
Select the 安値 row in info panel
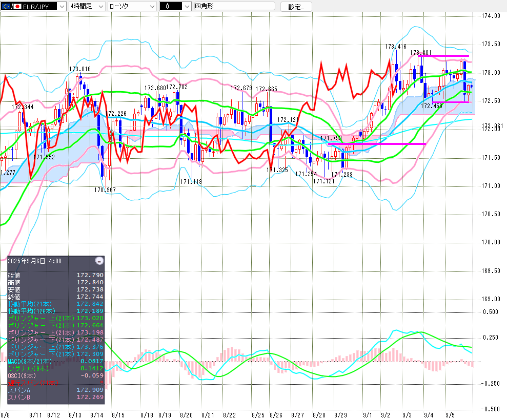coord(55,289)
